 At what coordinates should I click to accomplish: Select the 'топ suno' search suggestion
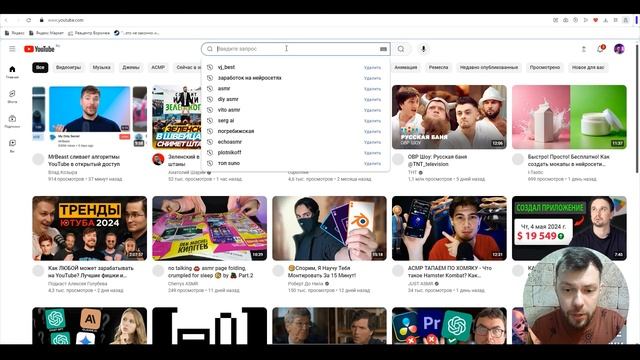295,163
